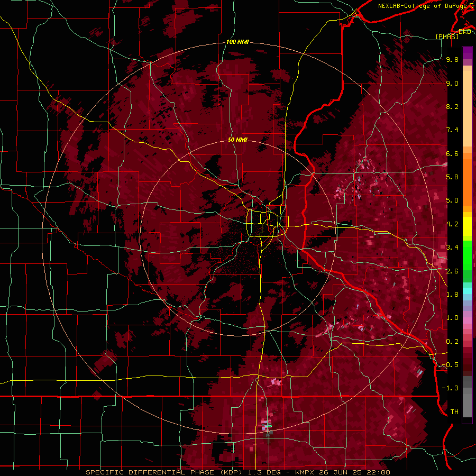
Task: Click the 0.2 value on the color scale
Action: tap(452, 341)
